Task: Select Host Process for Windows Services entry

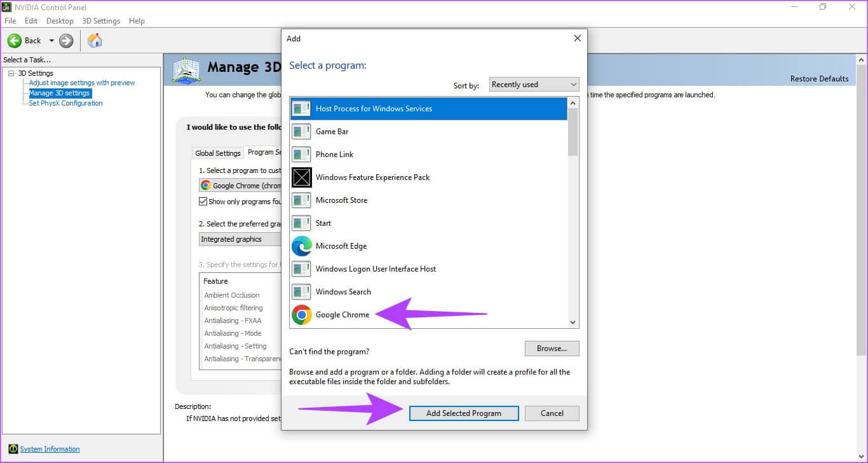Action: click(x=428, y=109)
